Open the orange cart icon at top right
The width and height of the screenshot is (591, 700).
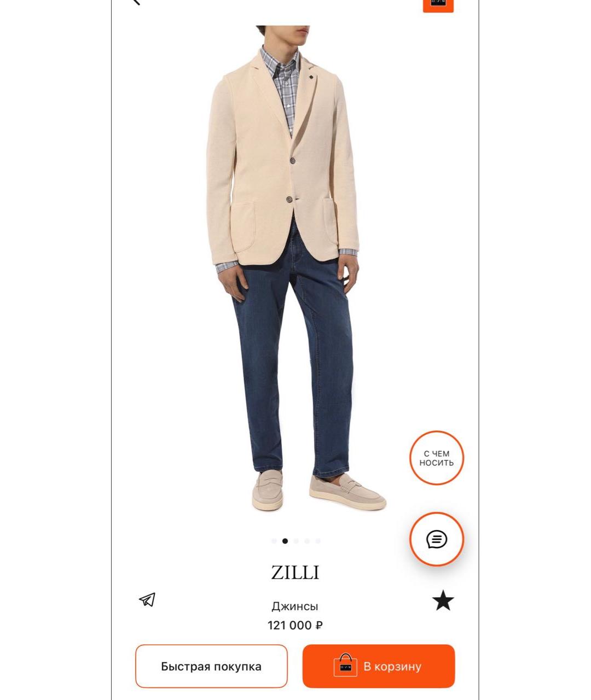(438, 5)
